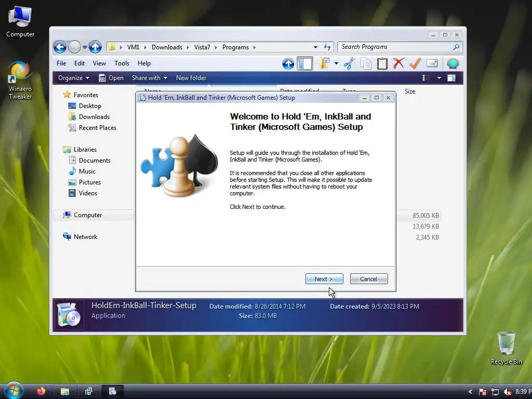Expand the arrow after the Programs breadcrumb

[254, 47]
